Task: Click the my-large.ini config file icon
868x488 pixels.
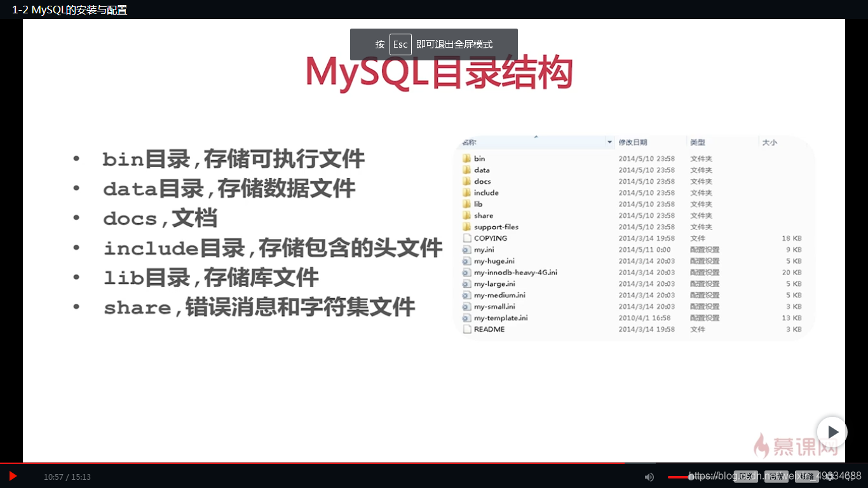Action: [x=466, y=284]
